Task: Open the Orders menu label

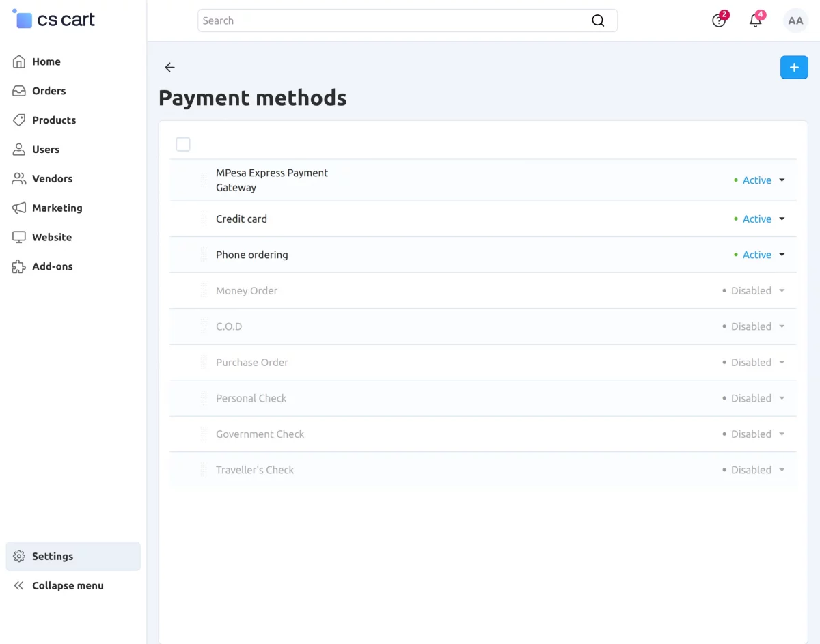Action: click(49, 91)
